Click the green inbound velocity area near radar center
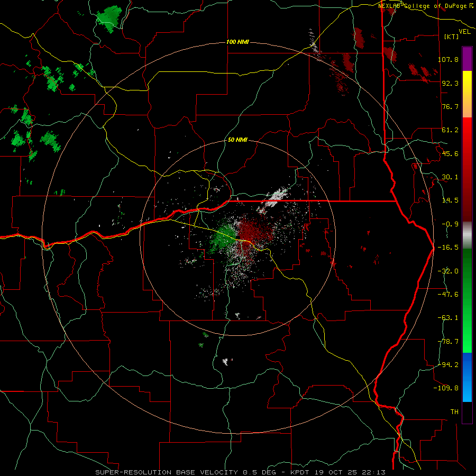The height and width of the screenshot is (476, 476). tap(224, 237)
